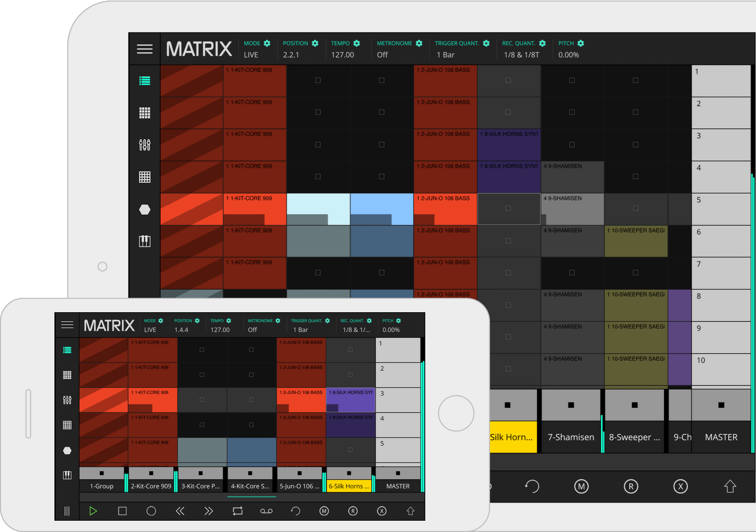Viewport: 756px width, 532px height.
Task: Open the mixer faders view in tablet sidebar
Action: click(145, 145)
